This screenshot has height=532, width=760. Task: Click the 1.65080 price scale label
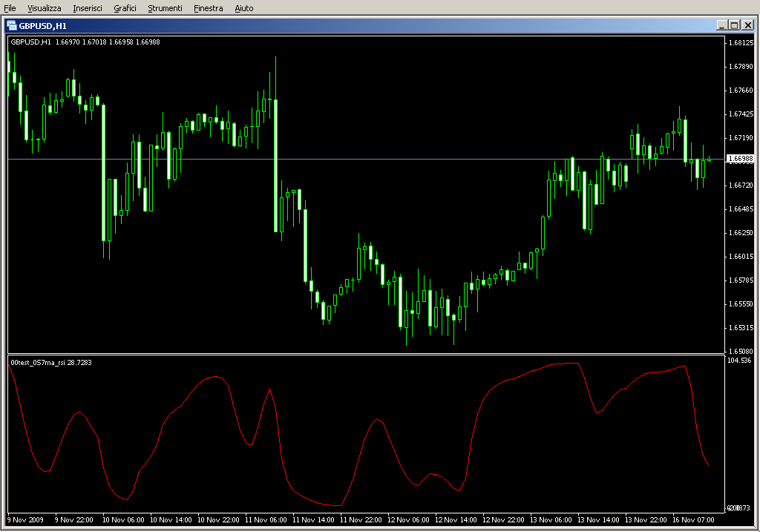[x=741, y=351]
